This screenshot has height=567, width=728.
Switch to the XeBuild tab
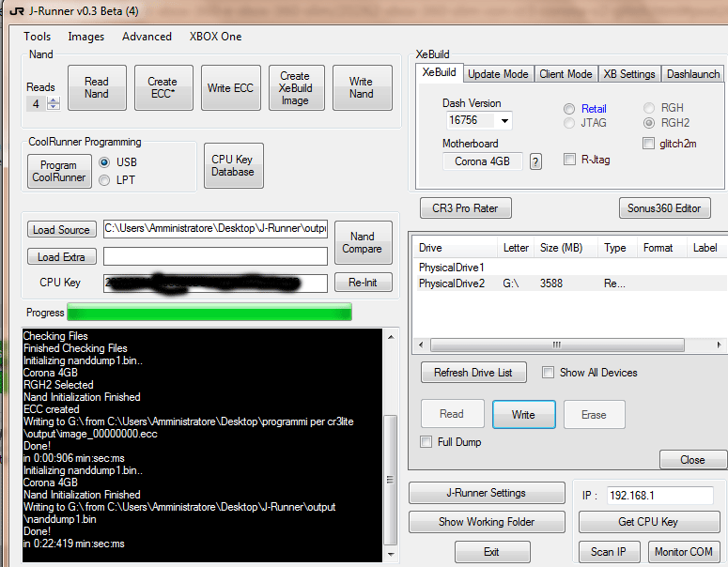tap(440, 73)
